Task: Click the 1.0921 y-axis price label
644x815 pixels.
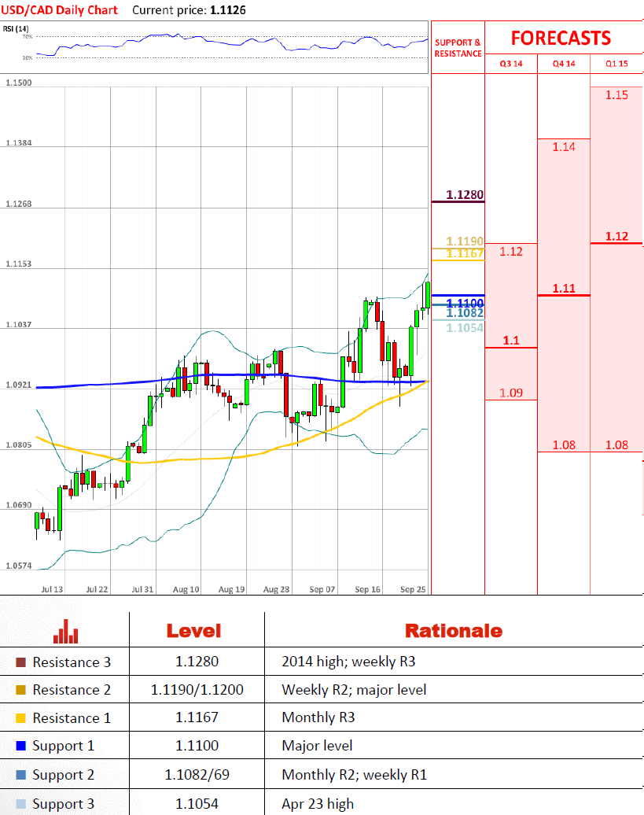Action: pyautogui.click(x=19, y=385)
